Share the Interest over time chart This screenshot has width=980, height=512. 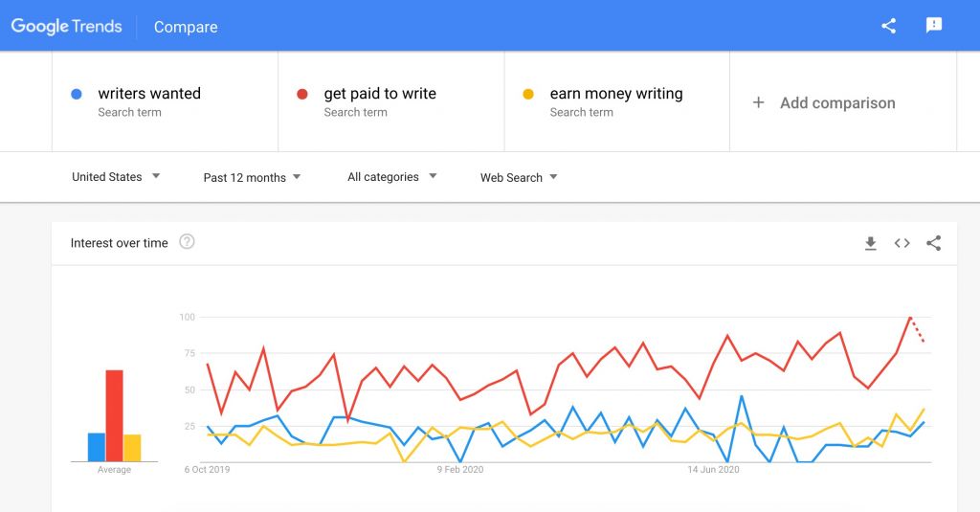[x=933, y=244]
